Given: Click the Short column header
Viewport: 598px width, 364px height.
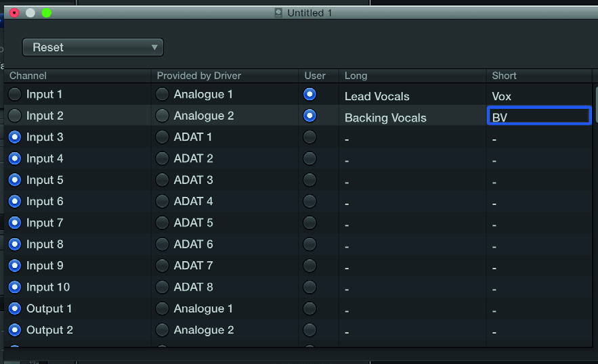Looking at the screenshot, I should pyautogui.click(x=539, y=76).
